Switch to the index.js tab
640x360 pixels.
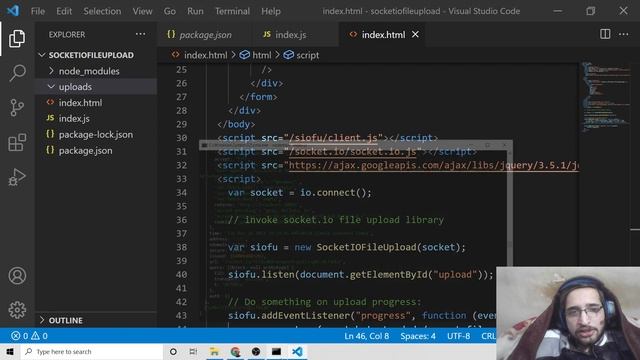tap(291, 35)
